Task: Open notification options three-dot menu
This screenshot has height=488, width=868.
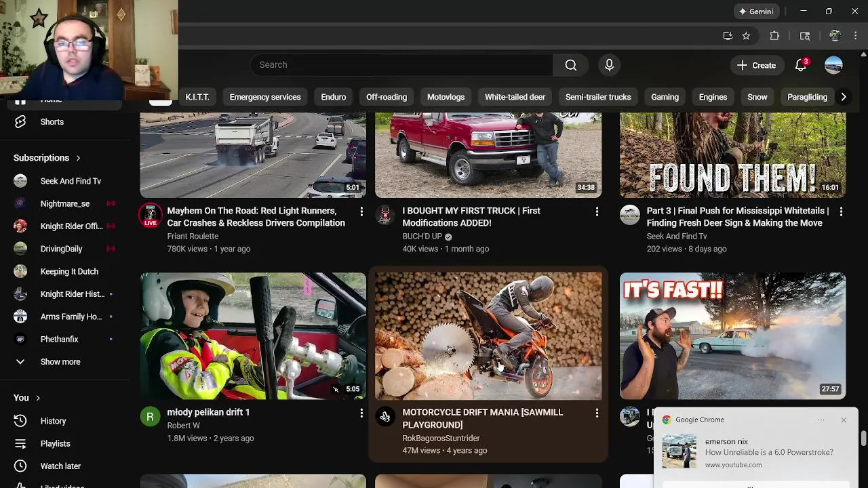Action: (821, 420)
